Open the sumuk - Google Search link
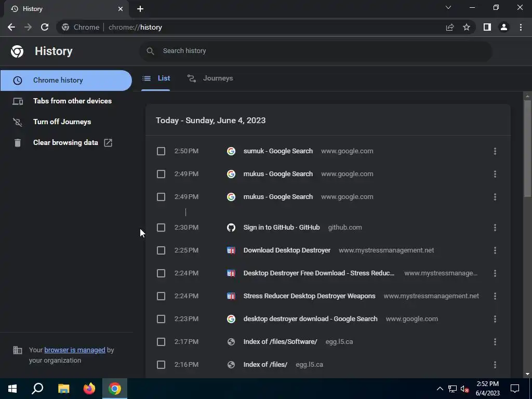532x399 pixels. 278,151
